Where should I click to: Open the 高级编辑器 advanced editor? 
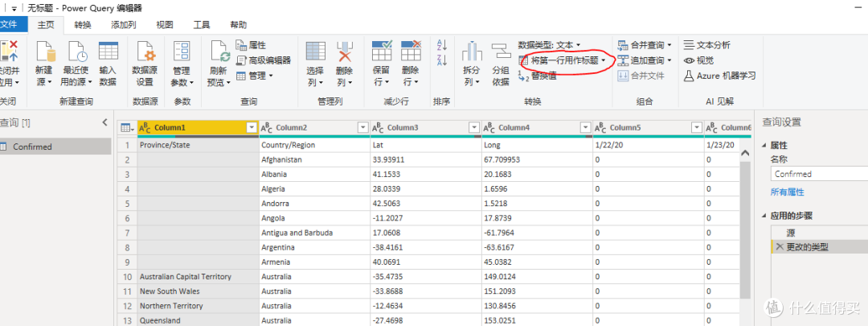coord(263,60)
